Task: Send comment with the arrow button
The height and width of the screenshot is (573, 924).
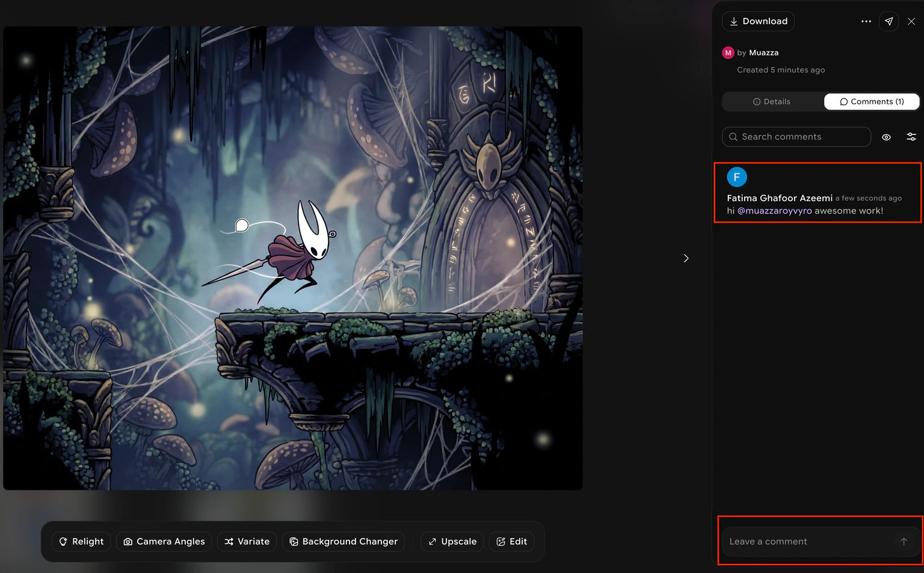Action: [904, 542]
